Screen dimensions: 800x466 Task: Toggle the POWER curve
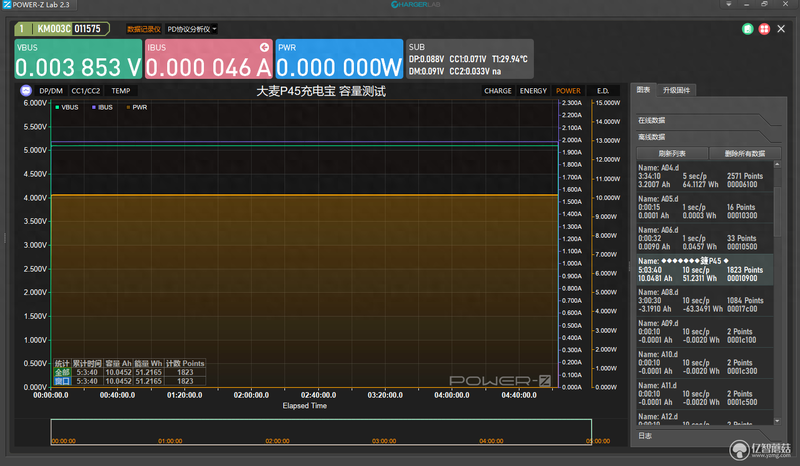click(568, 91)
